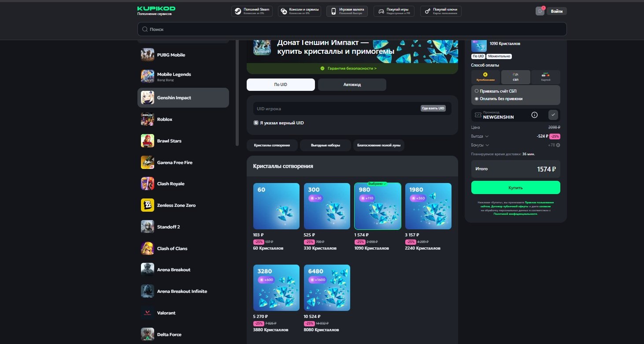This screenshot has width=644, height=344.
Task: Select the Clash of Clans icon
Action: click(148, 248)
